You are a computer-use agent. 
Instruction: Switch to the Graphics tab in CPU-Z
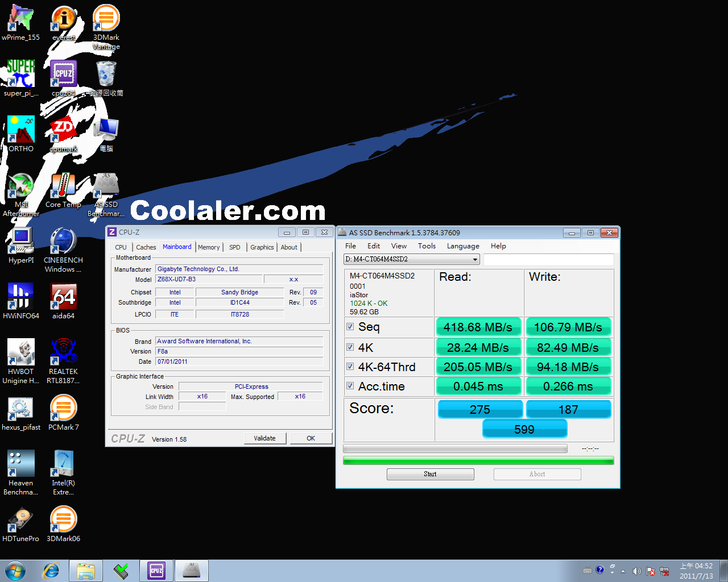point(262,247)
